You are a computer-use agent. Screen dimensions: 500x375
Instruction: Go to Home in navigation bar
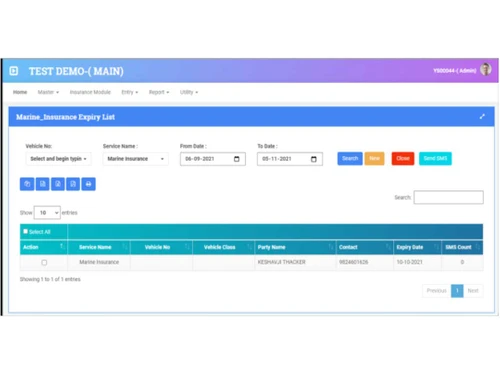click(20, 92)
